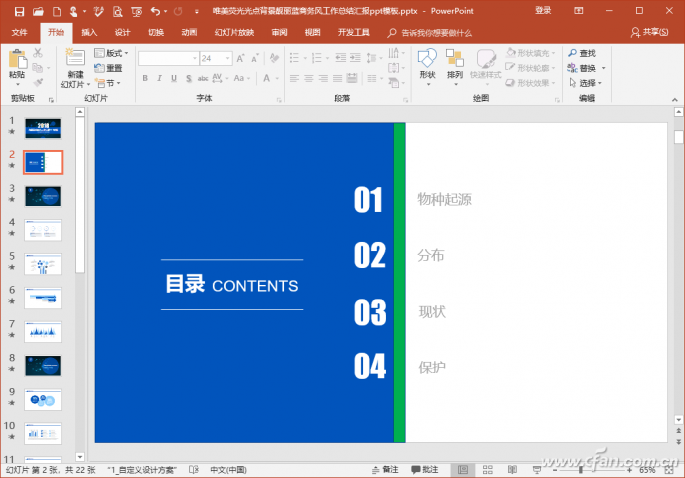Switch to the Animations (动画) tab
The height and width of the screenshot is (478, 685).
(189, 32)
